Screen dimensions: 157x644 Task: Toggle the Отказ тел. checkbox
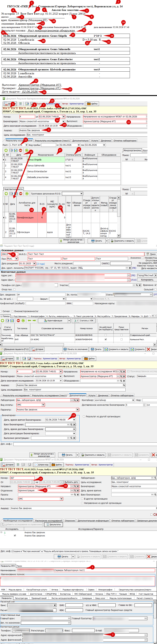pyautogui.click(x=14, y=290)
